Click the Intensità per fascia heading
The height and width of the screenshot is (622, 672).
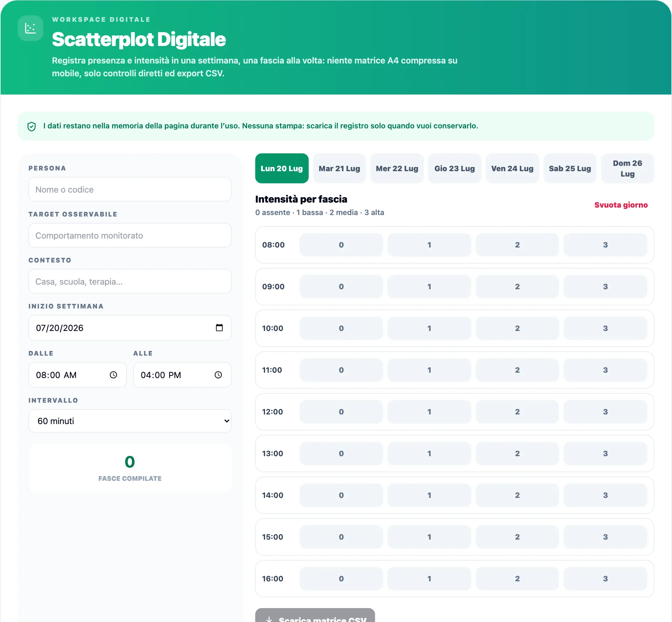pos(301,199)
